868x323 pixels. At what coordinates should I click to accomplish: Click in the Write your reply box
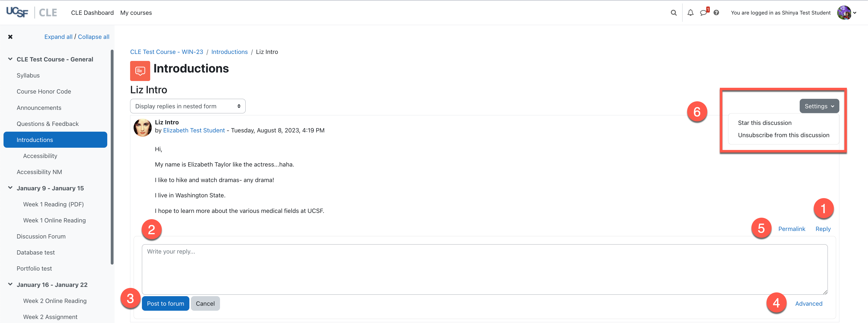[x=484, y=269]
